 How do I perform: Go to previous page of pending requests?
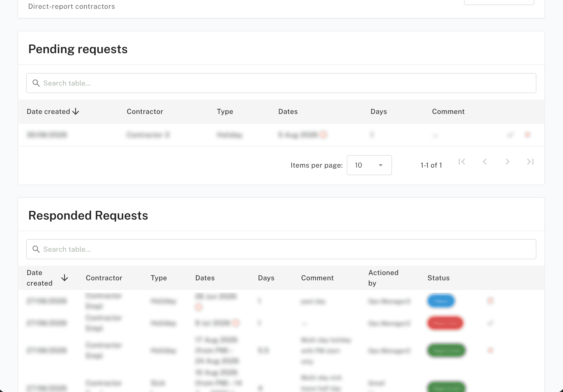tap(485, 162)
